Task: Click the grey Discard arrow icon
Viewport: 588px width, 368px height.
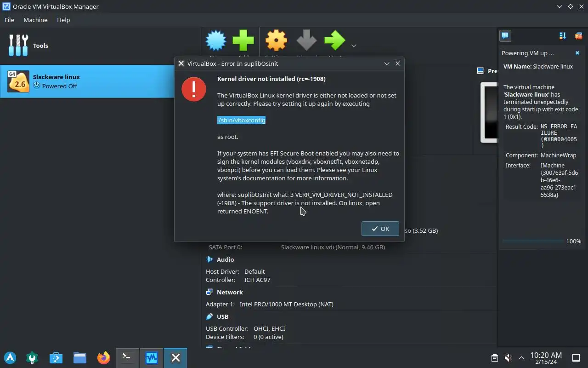Action: 306,40
